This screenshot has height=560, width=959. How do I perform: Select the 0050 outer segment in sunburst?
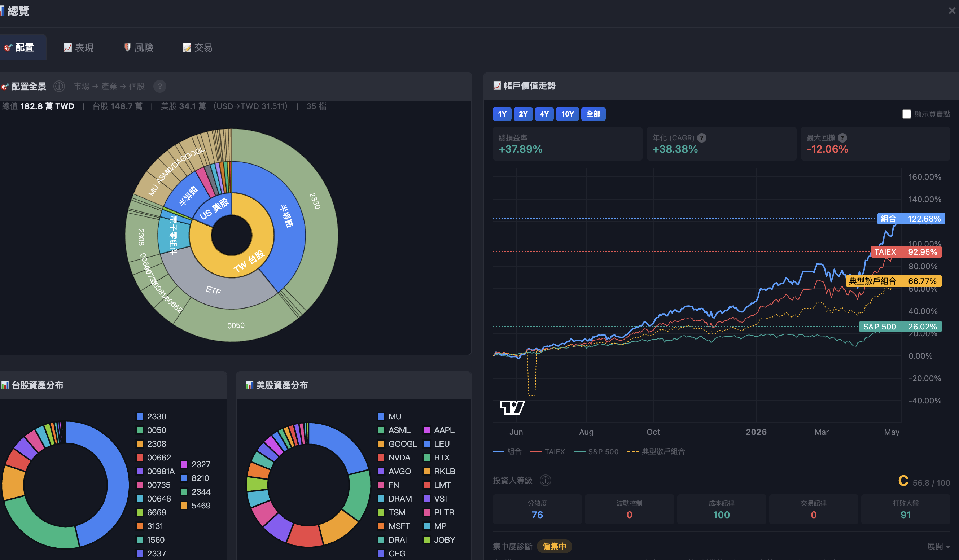click(x=236, y=325)
